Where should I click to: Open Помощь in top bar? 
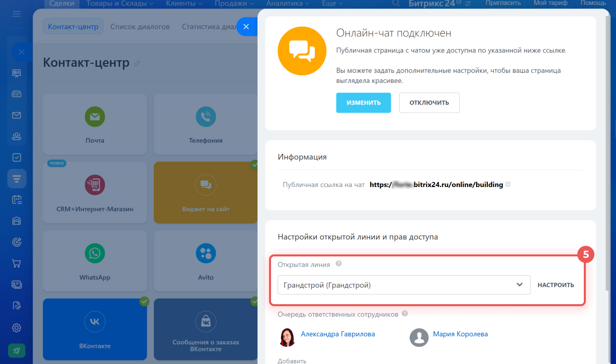593,4
